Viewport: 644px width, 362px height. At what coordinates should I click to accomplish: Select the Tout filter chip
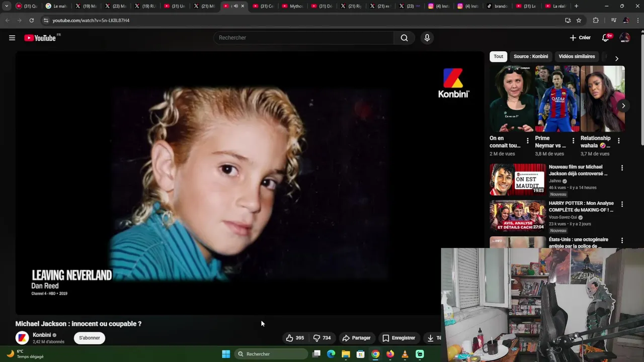498,56
